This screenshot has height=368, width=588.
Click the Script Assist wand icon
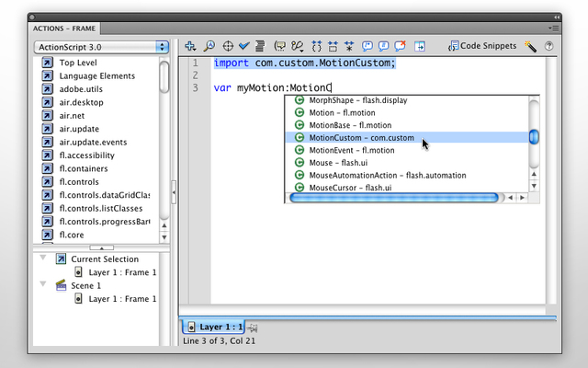530,46
